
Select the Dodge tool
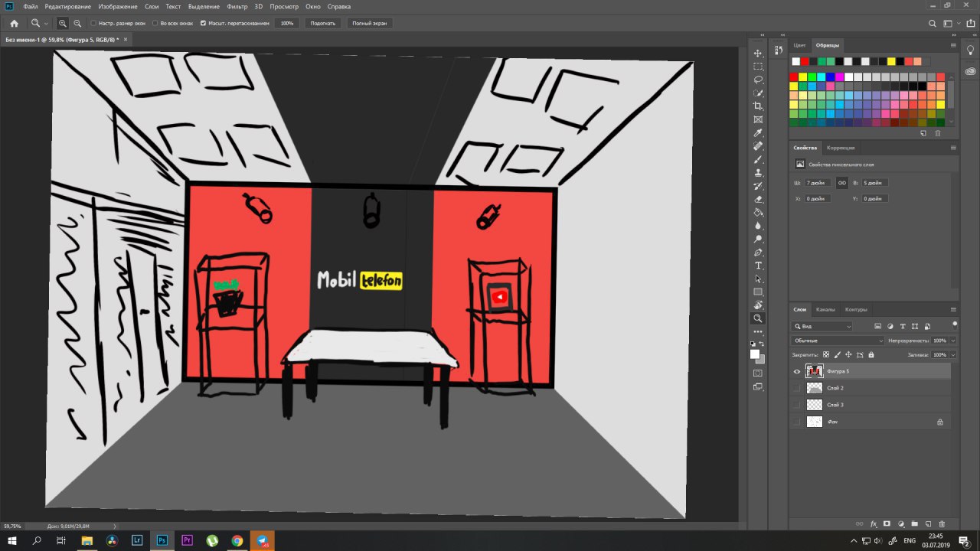(758, 239)
